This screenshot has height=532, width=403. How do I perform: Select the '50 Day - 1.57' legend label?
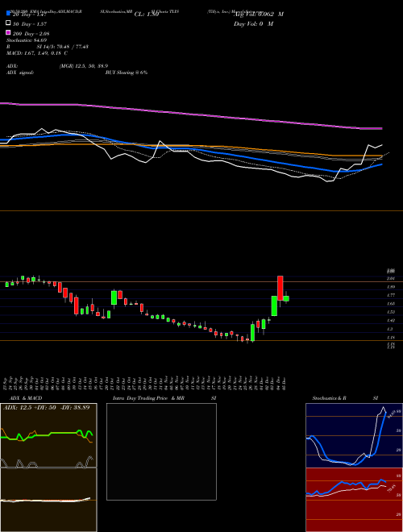point(30,23)
